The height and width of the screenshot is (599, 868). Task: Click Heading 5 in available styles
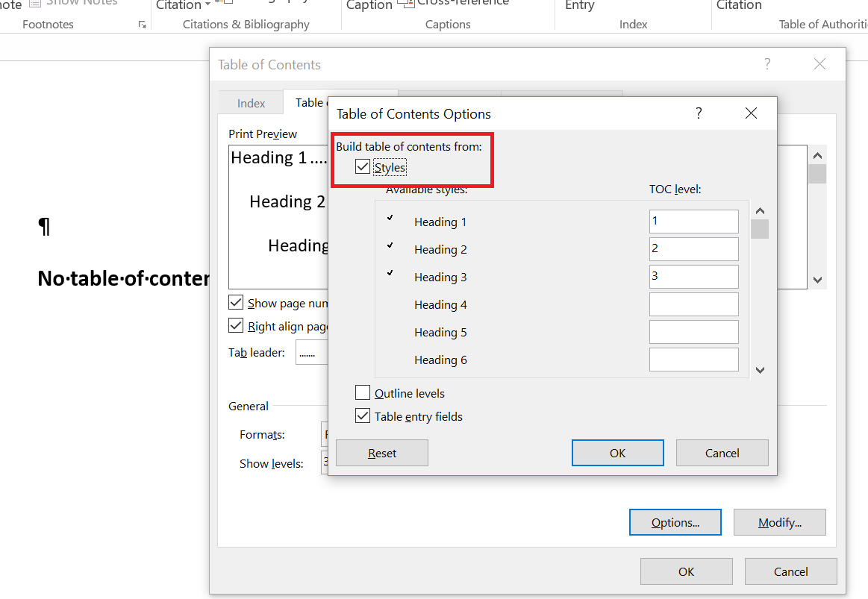[x=440, y=333]
